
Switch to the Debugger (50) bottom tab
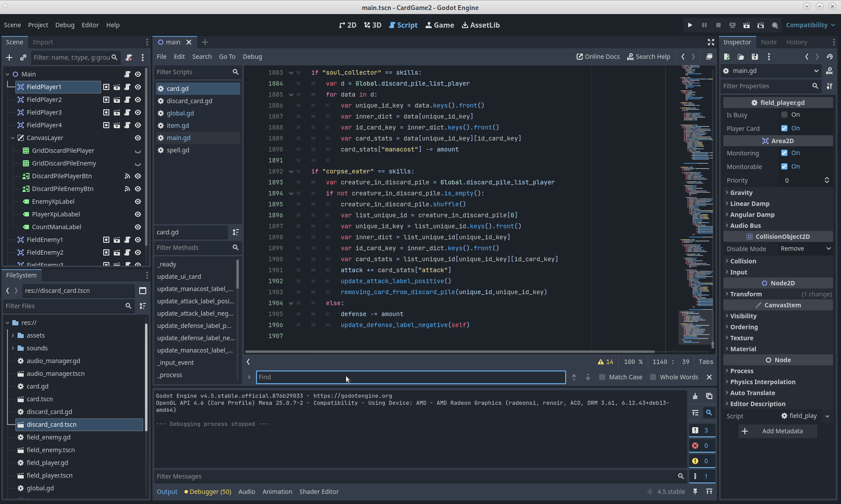coord(208,492)
